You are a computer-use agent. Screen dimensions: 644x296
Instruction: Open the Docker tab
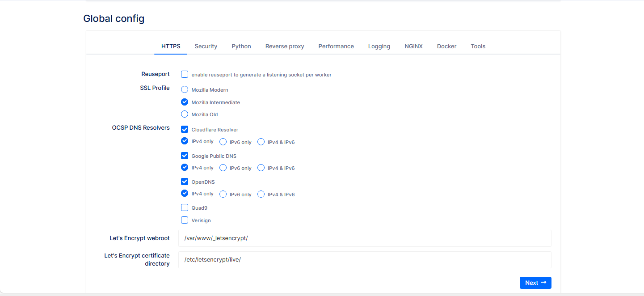446,46
